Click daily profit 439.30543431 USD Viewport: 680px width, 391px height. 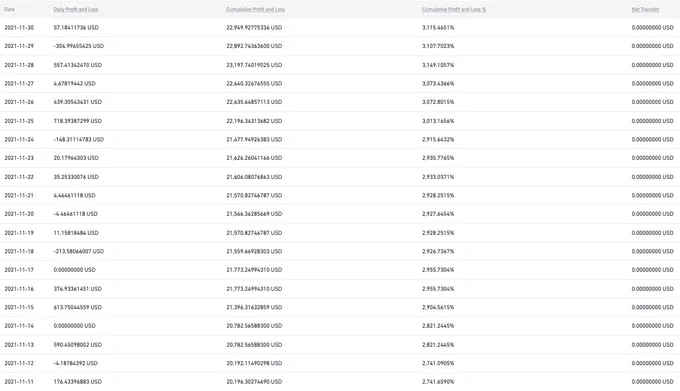pyautogui.click(x=78, y=102)
